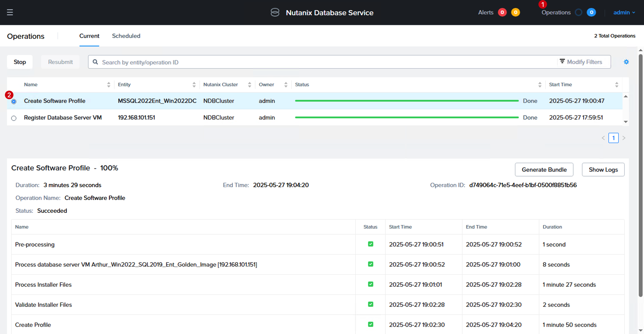Focus the Search by entity/operation ID field
The width and height of the screenshot is (644, 334).
322,62
